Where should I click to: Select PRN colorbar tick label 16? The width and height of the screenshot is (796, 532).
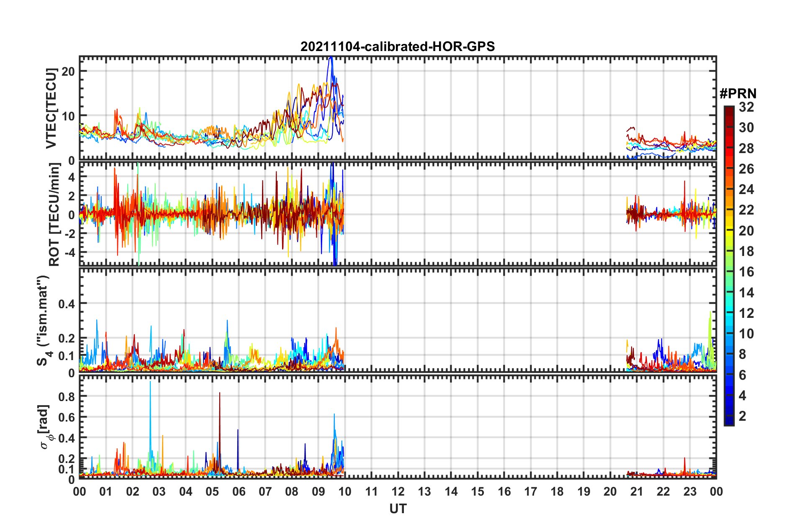click(746, 272)
